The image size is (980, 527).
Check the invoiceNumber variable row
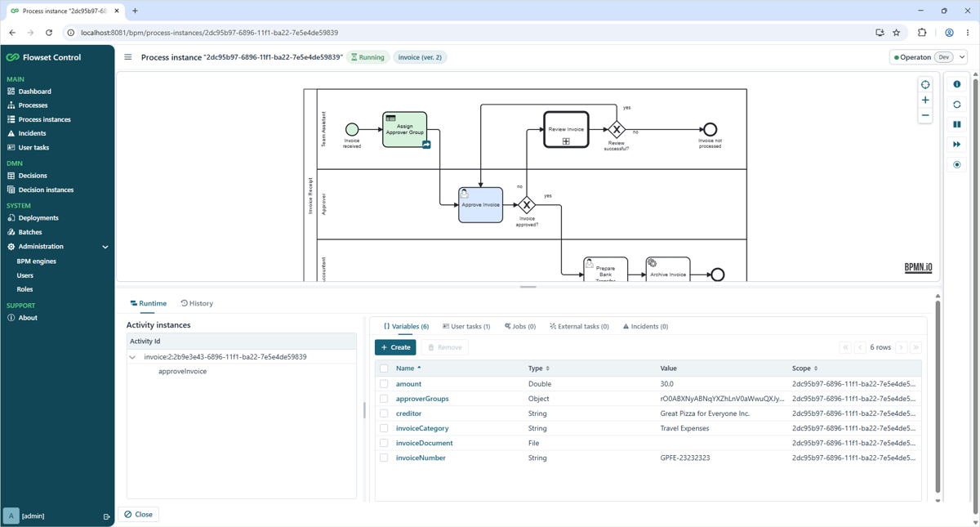pos(384,458)
